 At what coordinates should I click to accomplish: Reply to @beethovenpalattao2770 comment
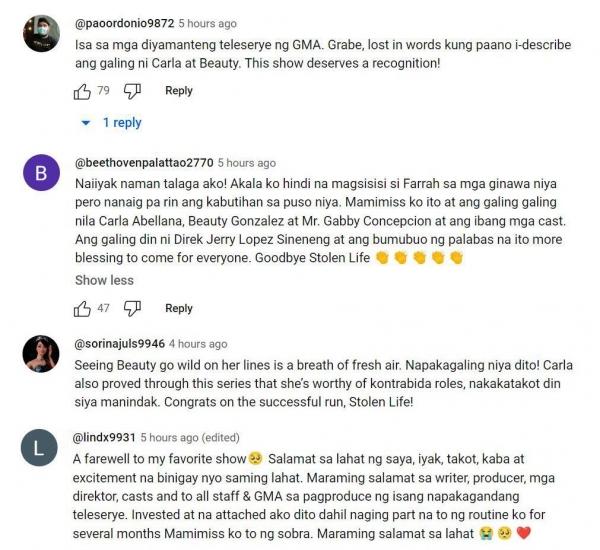(179, 308)
